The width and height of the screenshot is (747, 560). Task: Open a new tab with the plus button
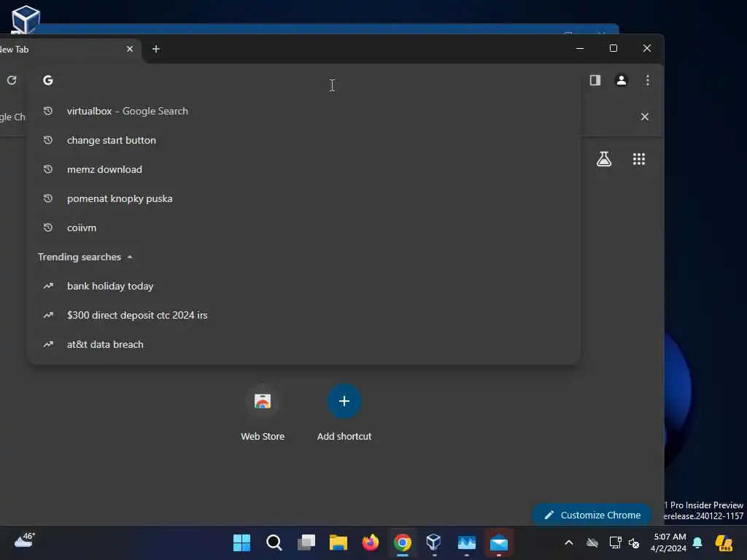156,49
